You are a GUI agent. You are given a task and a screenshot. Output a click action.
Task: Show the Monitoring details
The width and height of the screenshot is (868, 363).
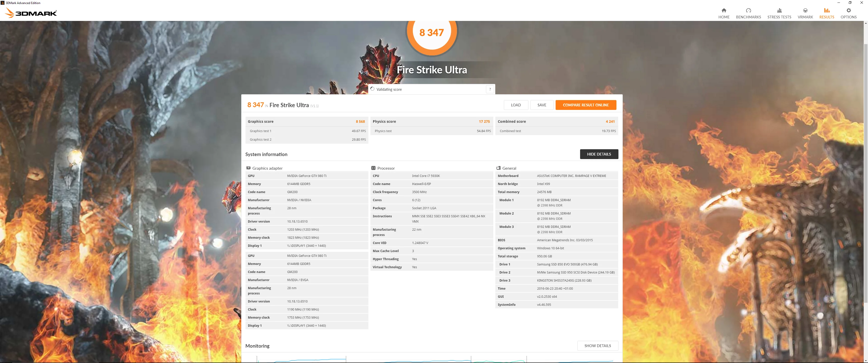[598, 346]
